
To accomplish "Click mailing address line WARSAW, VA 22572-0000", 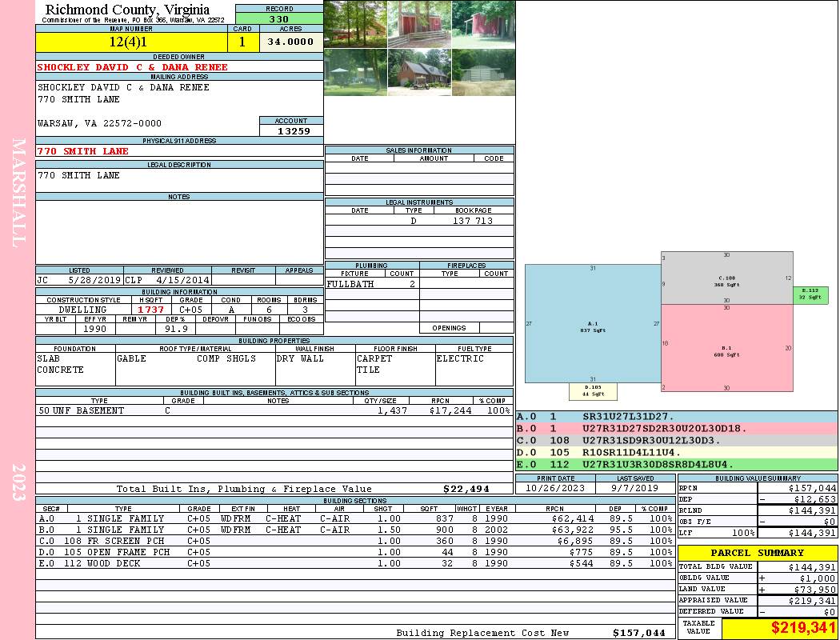I will point(99,123).
